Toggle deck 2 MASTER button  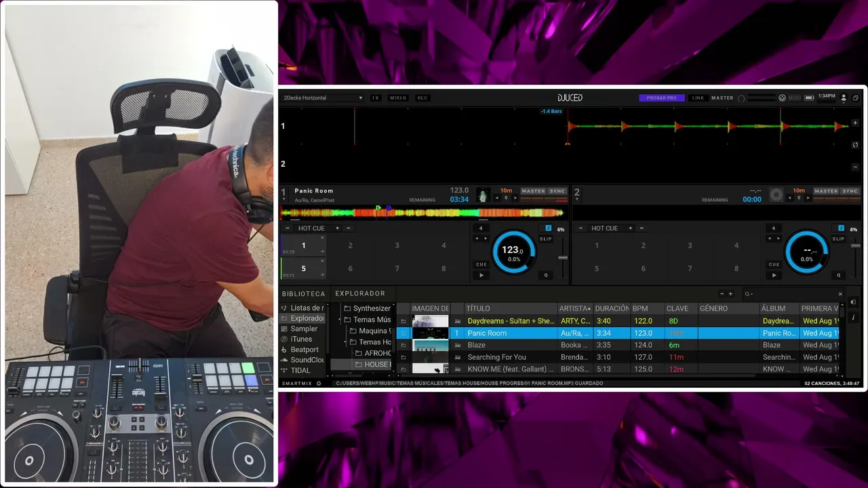coord(826,191)
